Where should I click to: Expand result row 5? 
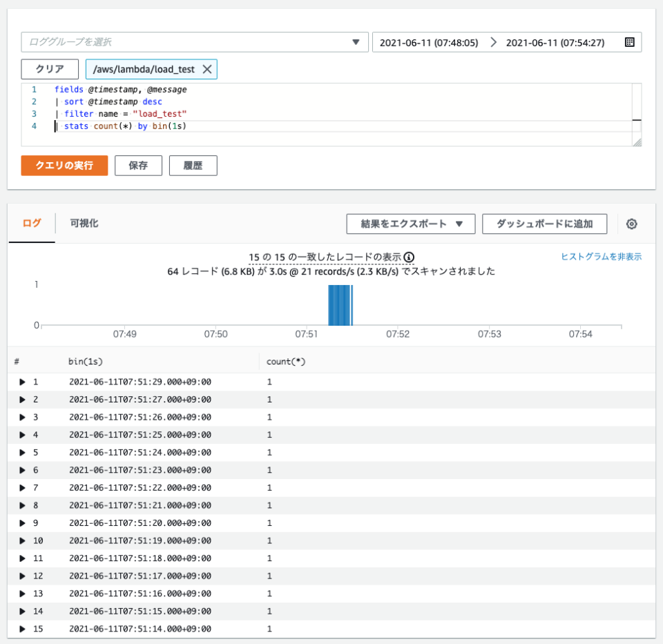pyautogui.click(x=23, y=453)
